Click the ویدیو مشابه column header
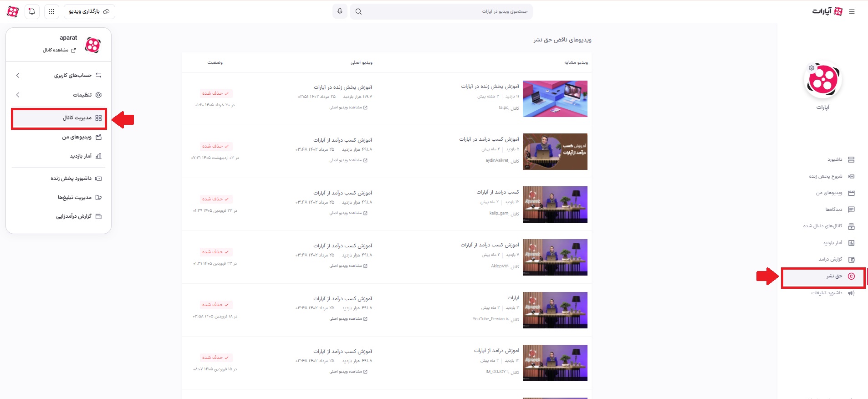 click(x=576, y=62)
